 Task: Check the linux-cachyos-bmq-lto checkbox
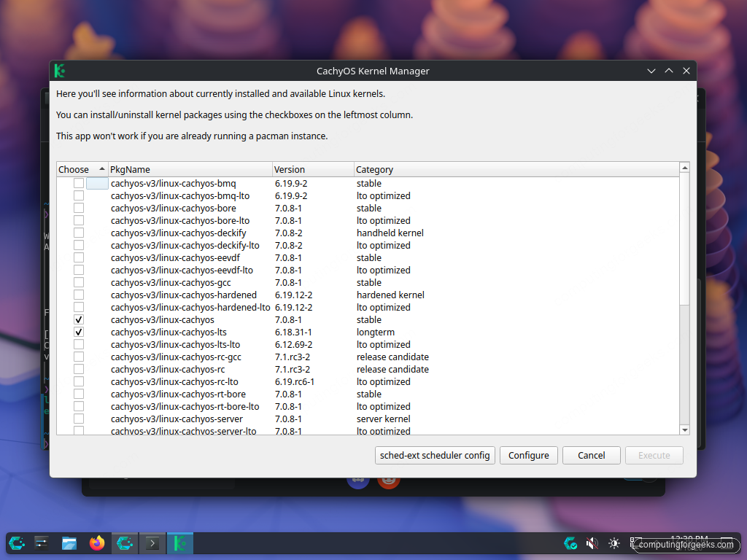click(79, 195)
